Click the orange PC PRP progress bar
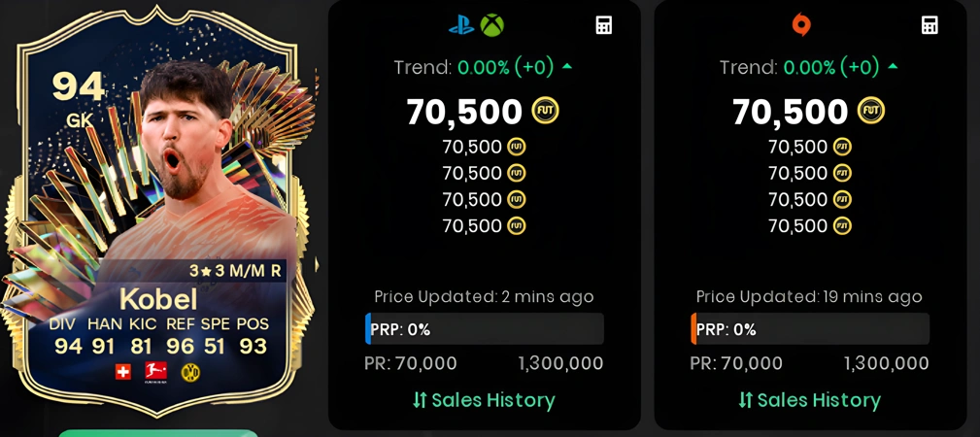Image resolution: width=980 pixels, height=437 pixels. [x=810, y=329]
